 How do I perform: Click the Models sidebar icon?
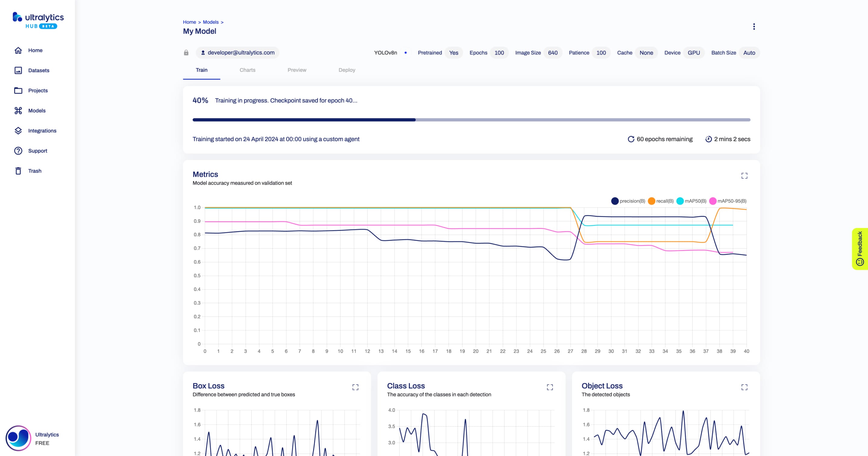18,110
